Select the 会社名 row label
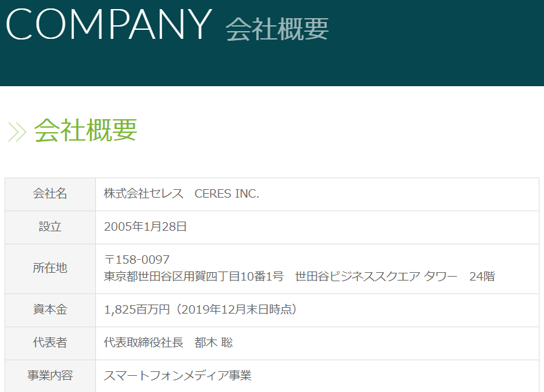 coord(50,193)
